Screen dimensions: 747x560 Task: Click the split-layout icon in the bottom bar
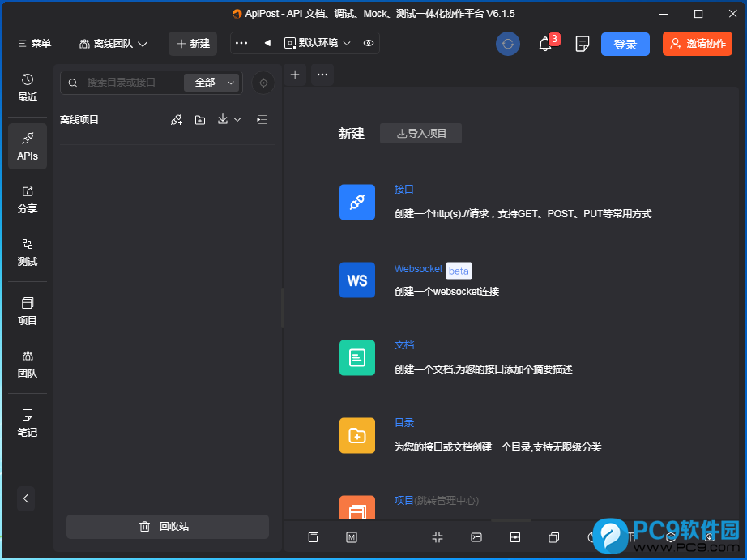(x=515, y=537)
